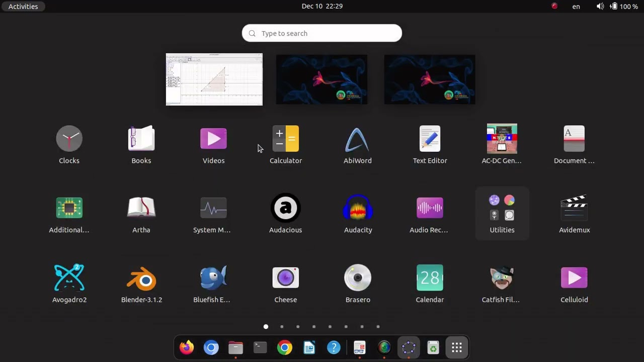Open the clock and date menu
Viewport: 644px width, 362px height.
(x=322, y=6)
